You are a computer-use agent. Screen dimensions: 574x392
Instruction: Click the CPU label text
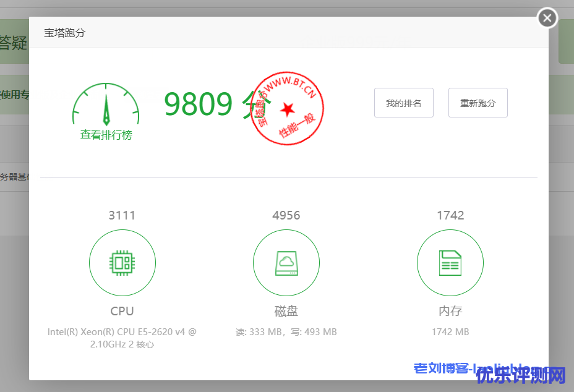click(122, 311)
